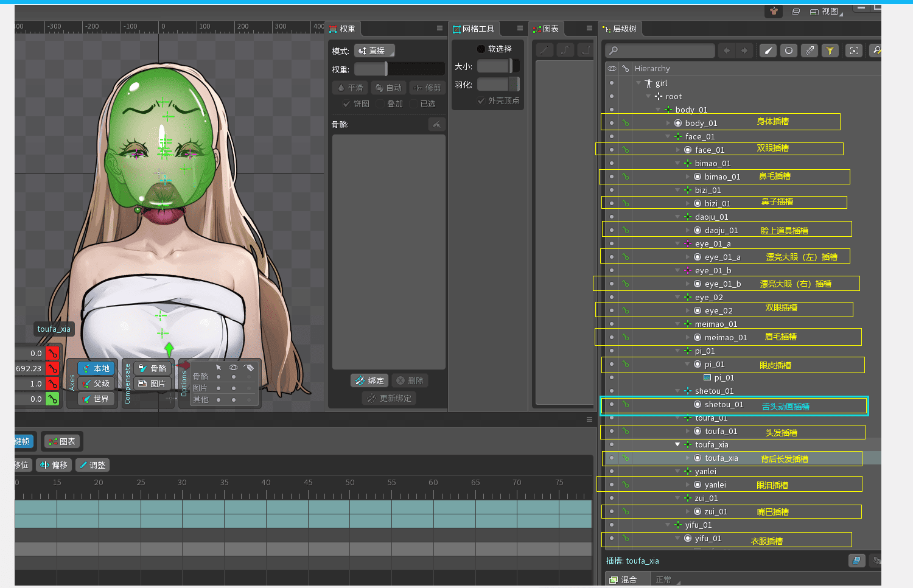Viewport: 913px width, 588px height.
Task: Adjust the 权重 slider
Action: coord(399,69)
